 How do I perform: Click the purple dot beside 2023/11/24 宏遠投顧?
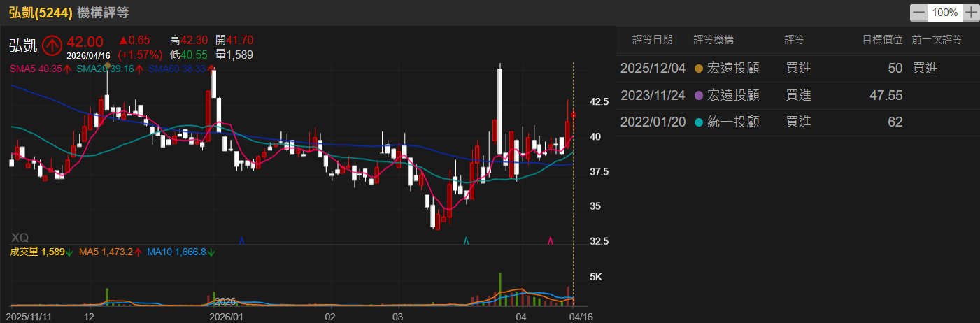[x=697, y=95]
